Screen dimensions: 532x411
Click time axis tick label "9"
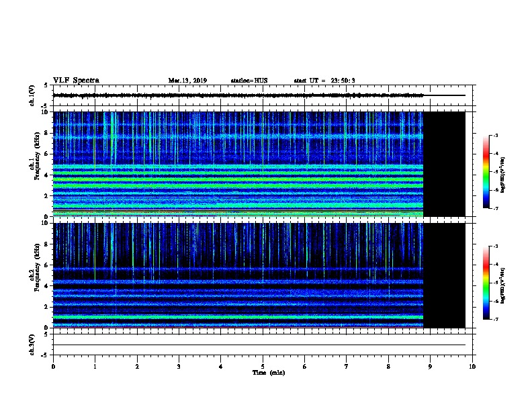coord(430,367)
